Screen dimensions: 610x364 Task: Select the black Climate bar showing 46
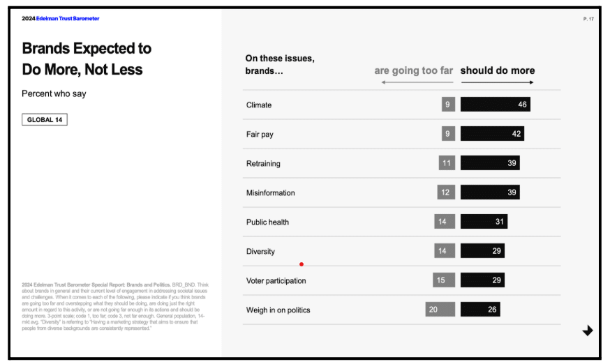click(495, 105)
